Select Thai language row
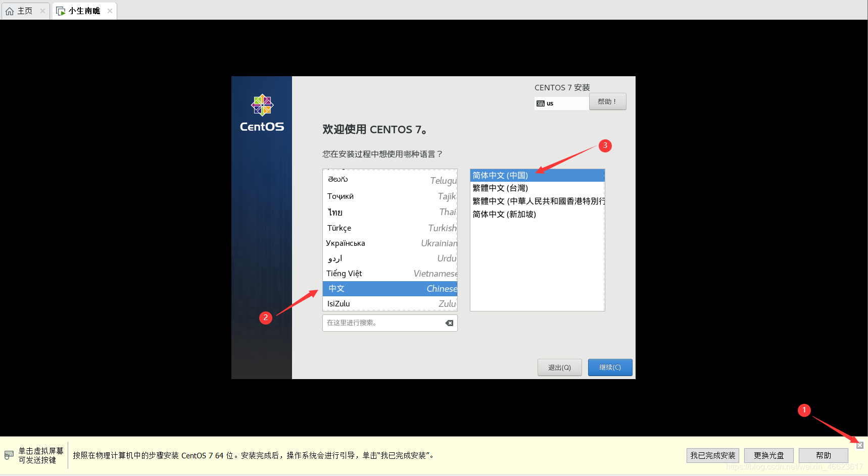Viewport: 868px width, 476px height. click(390, 212)
